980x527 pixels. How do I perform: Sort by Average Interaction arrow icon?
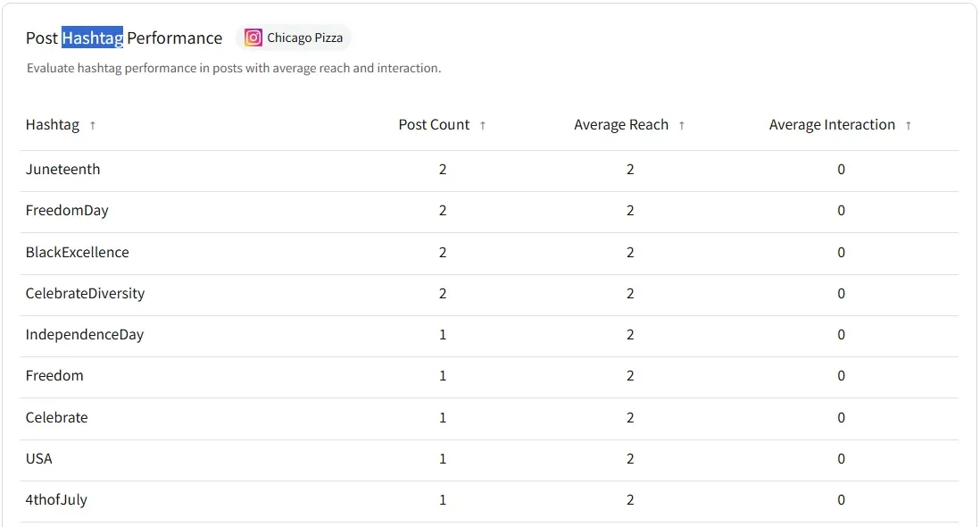(909, 126)
